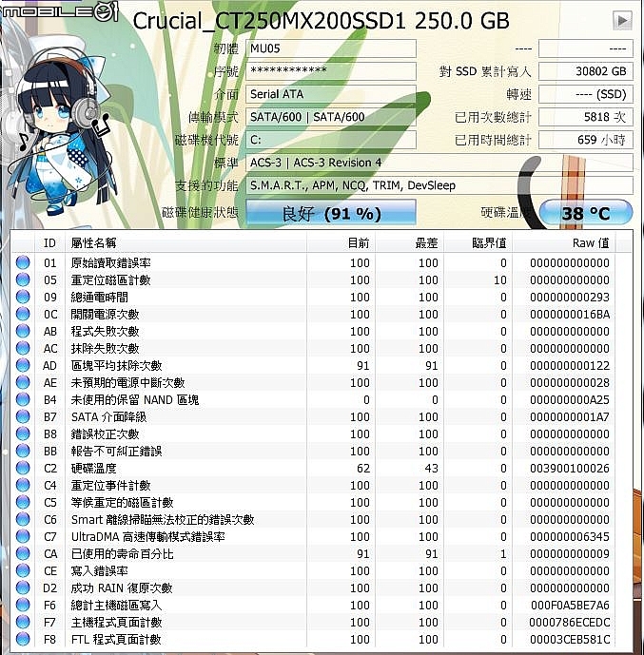The height and width of the screenshot is (655, 644).
Task: Click the ACS-3 Revision 4 standard field
Action: 439,163
